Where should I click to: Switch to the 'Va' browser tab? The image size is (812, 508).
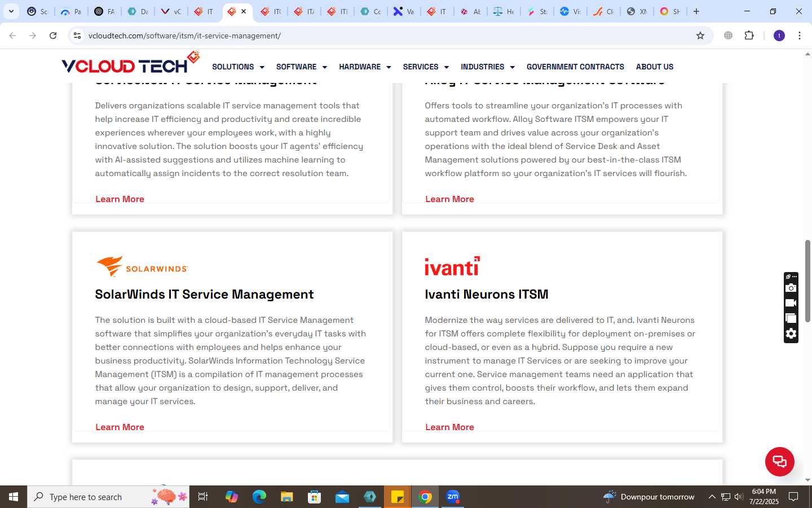tap(404, 11)
